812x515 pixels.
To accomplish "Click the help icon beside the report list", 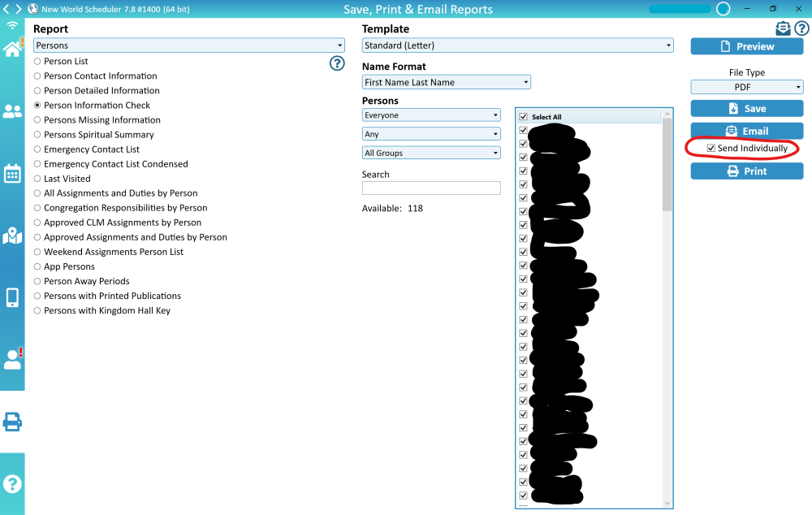I will [337, 63].
